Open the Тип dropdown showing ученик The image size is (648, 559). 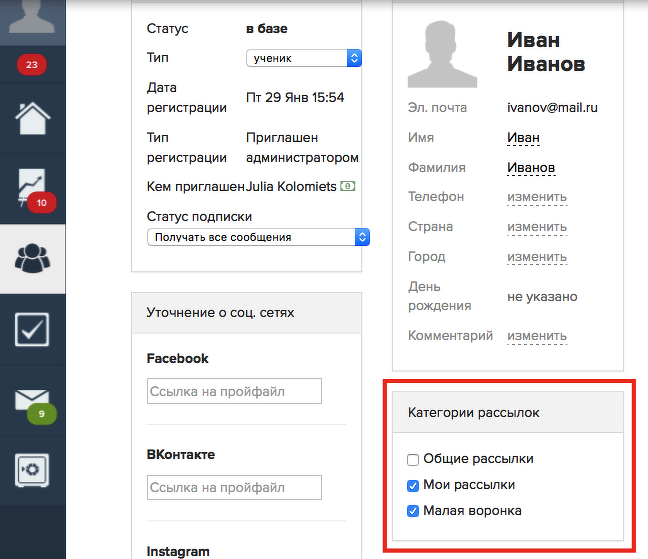point(304,58)
